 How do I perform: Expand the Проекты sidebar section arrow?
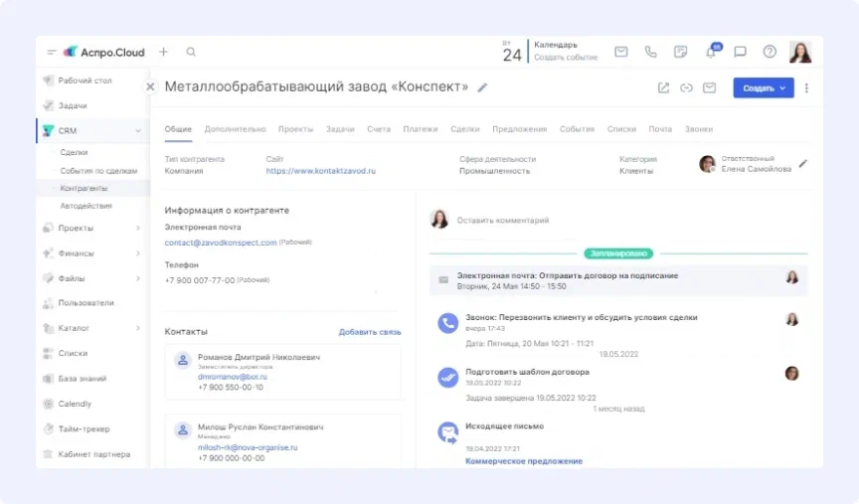[x=138, y=228]
